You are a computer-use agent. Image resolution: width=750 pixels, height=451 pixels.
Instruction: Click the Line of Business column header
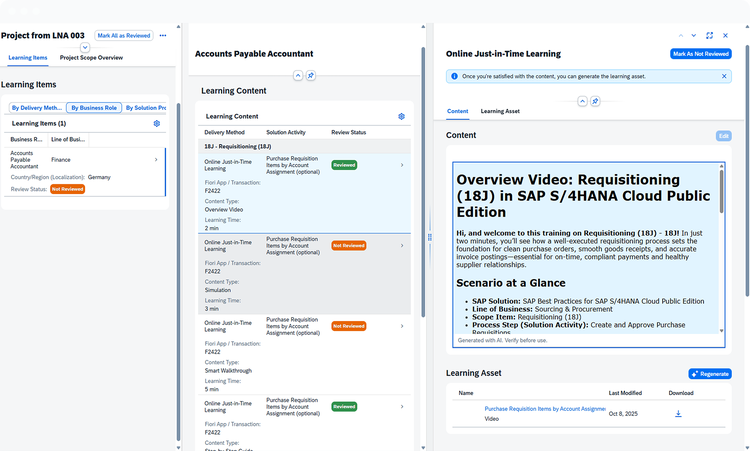(x=68, y=140)
